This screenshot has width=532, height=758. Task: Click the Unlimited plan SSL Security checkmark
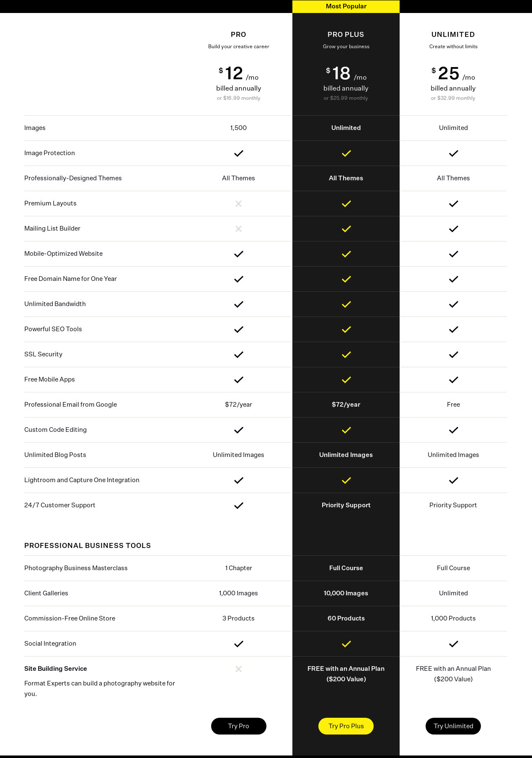[453, 354]
